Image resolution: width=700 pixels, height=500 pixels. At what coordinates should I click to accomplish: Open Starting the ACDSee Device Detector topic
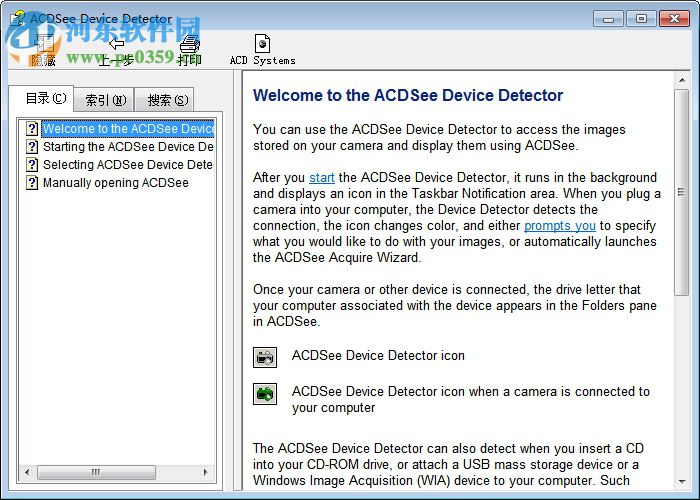point(128,146)
